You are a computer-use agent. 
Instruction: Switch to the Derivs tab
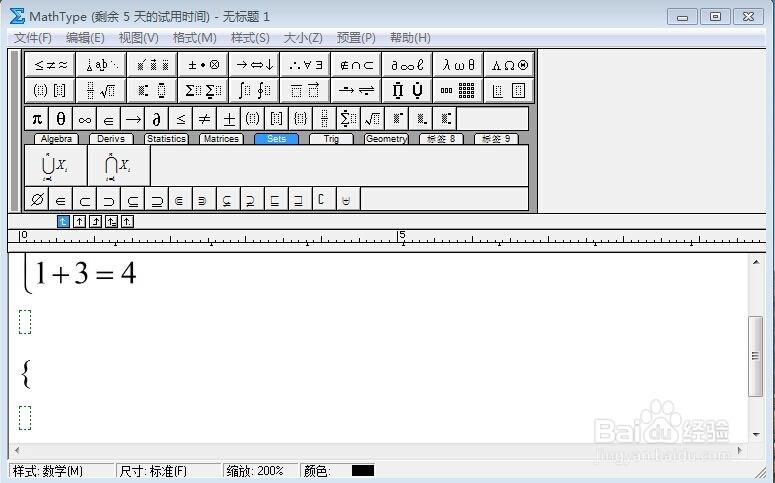[111, 139]
